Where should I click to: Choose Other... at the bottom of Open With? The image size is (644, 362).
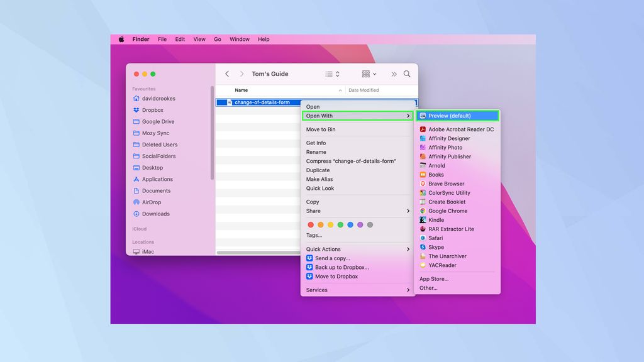pos(428,287)
